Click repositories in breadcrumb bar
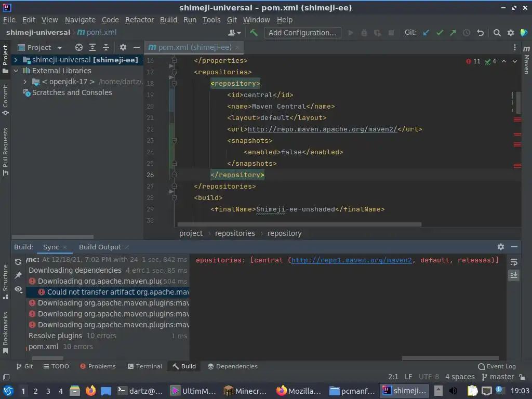 point(235,233)
